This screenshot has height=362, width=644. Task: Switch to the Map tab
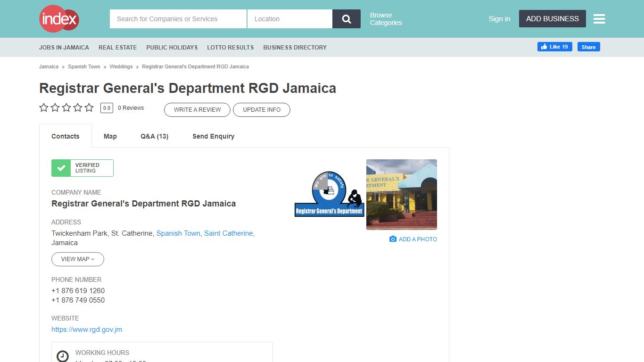[x=110, y=136]
